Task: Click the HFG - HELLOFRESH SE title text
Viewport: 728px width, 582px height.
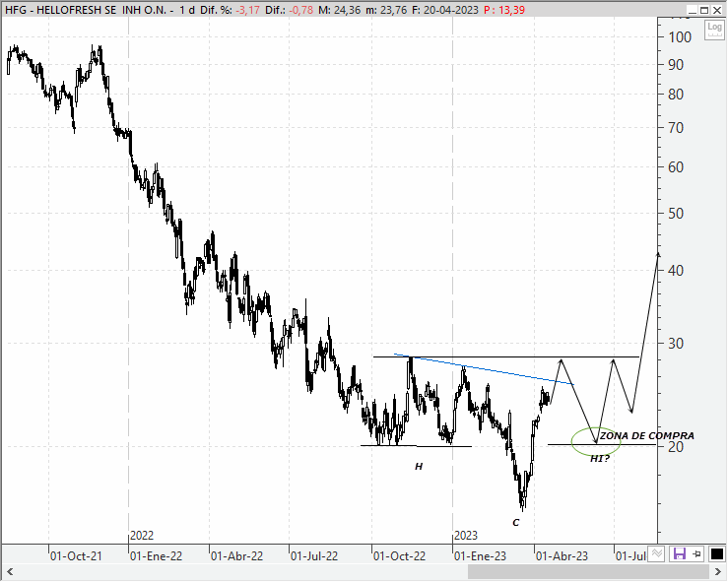Action: pyautogui.click(x=61, y=10)
